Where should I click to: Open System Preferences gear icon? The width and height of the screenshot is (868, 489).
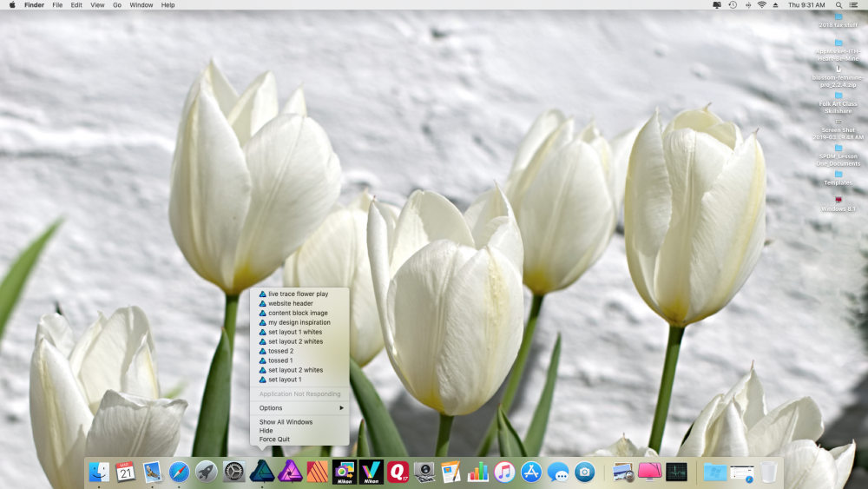[233, 472]
